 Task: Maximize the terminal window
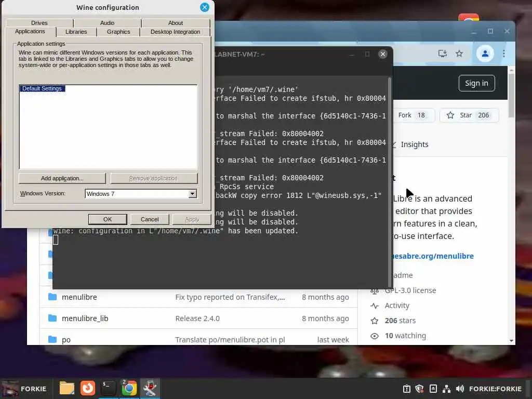click(367, 54)
